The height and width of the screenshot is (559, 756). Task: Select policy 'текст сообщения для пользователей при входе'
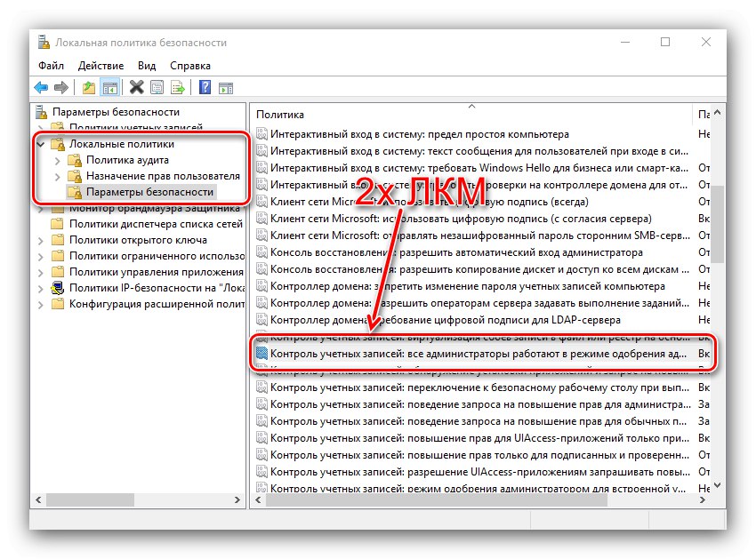[x=479, y=151]
